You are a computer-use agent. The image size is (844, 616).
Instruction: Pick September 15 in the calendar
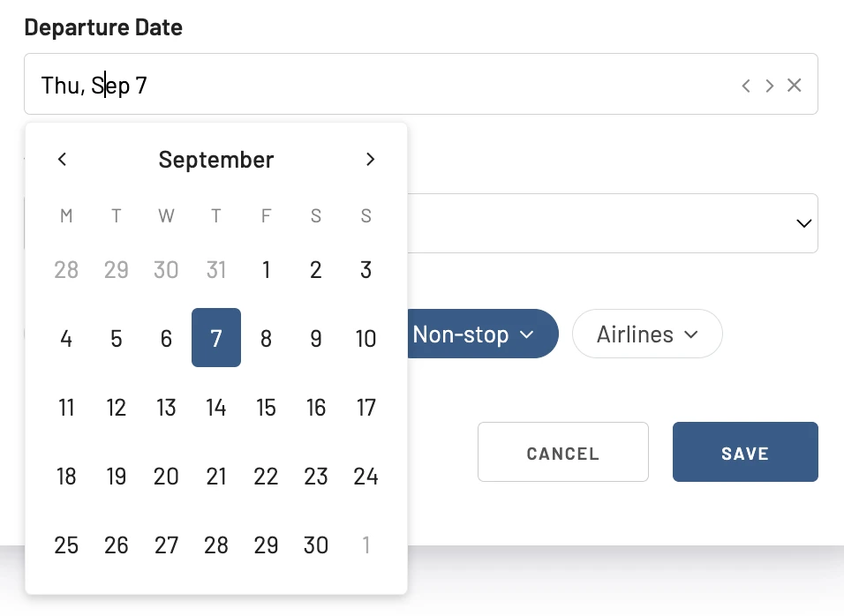(x=266, y=407)
